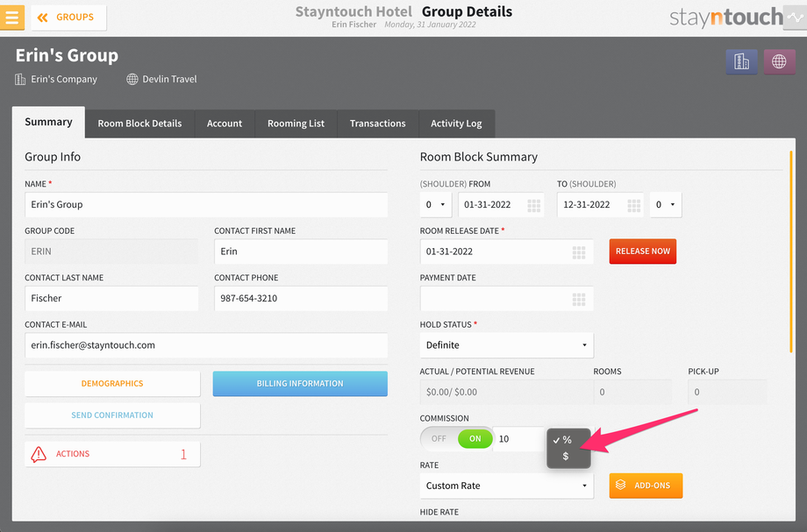Expand shoulder From days dropdown
Image resolution: width=807 pixels, height=532 pixels.
click(x=435, y=204)
